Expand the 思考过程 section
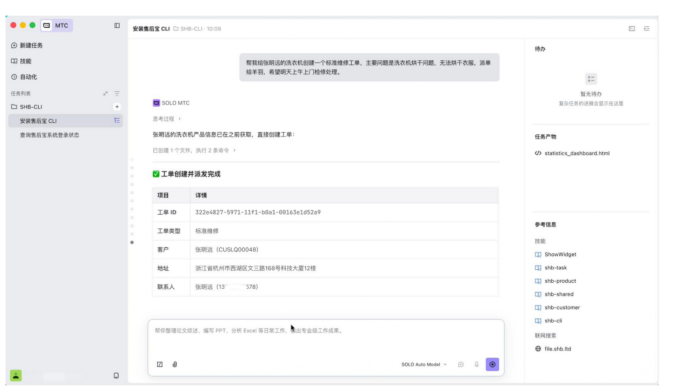 point(167,119)
